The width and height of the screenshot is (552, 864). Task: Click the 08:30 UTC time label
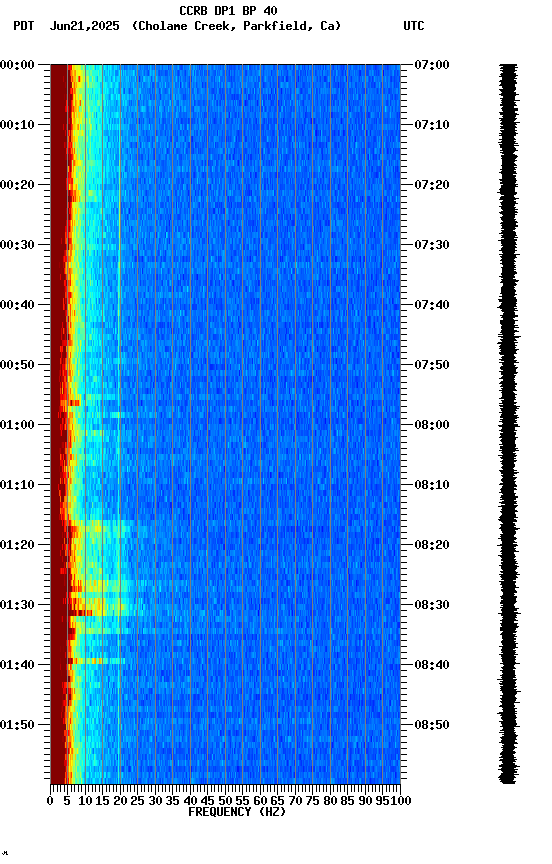click(x=432, y=605)
